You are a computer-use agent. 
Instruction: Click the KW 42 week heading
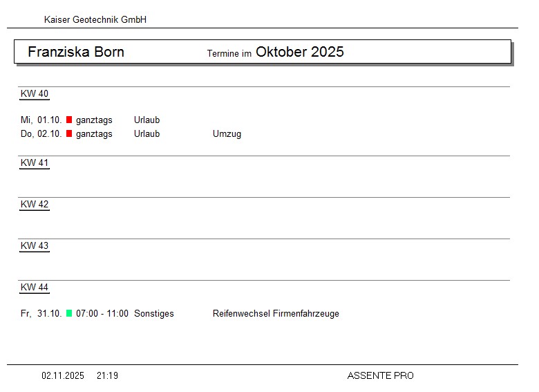click(x=35, y=205)
